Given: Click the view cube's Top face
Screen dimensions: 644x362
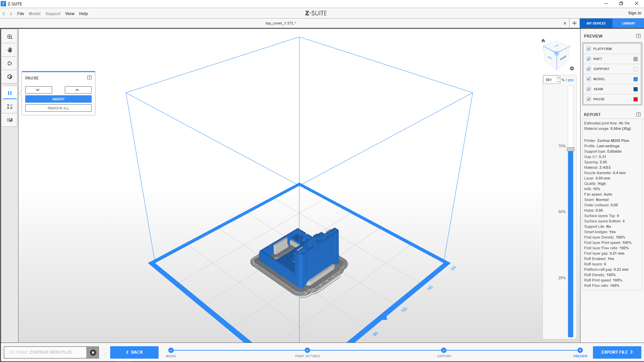Looking at the screenshot, I should 556,46.
